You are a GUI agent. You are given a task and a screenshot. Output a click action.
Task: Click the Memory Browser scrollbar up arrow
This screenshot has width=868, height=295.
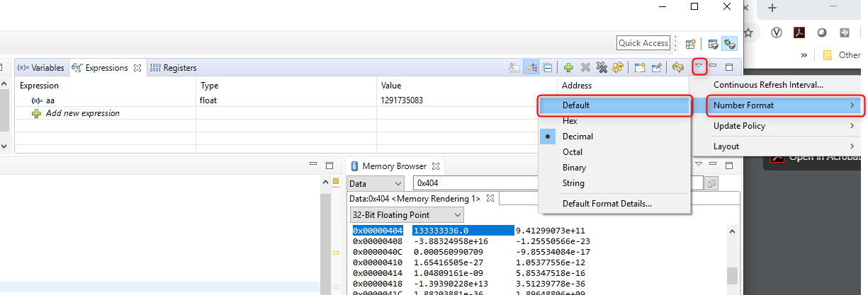click(x=733, y=232)
